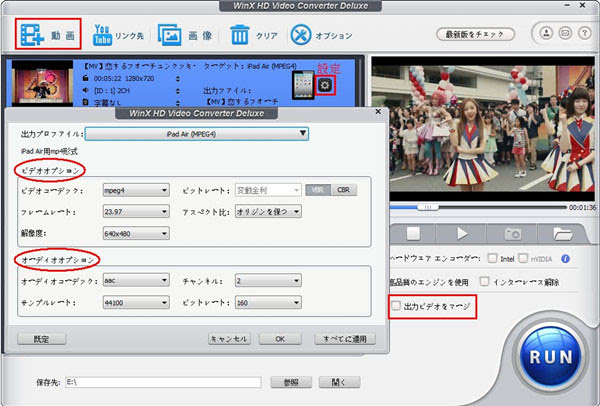Click the オーディオオプション section heading
600x406 pixels.
click(x=57, y=260)
